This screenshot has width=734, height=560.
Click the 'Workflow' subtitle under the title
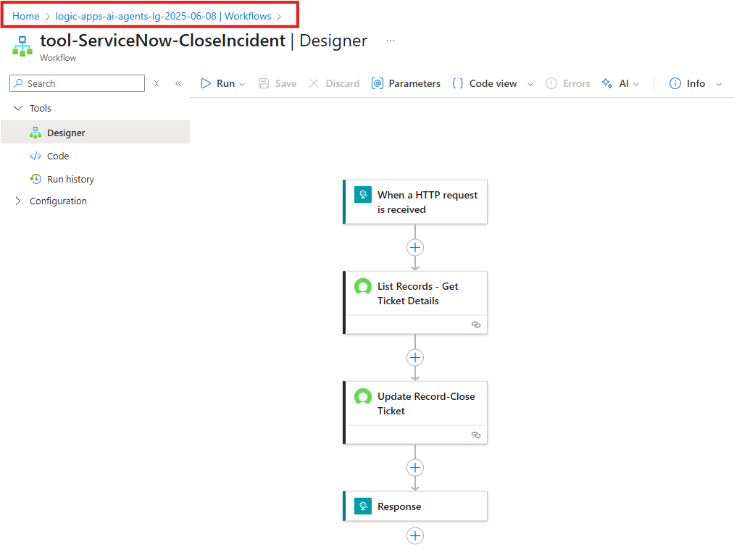click(x=58, y=57)
